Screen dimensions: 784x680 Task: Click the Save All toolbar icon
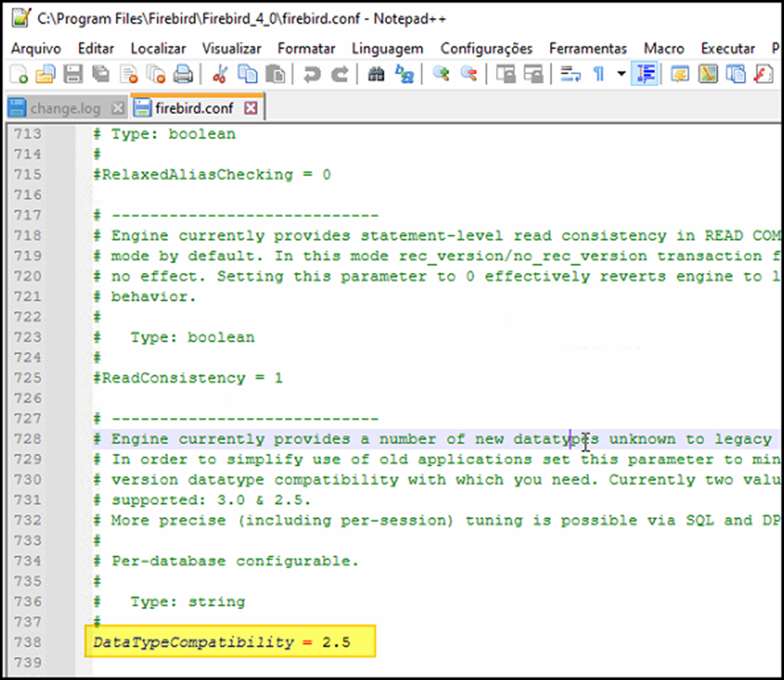[101, 74]
